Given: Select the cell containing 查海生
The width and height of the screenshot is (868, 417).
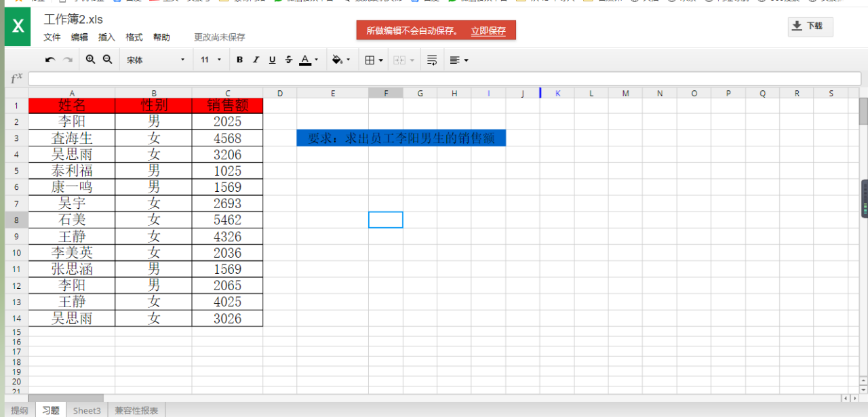Looking at the screenshot, I should 72,138.
